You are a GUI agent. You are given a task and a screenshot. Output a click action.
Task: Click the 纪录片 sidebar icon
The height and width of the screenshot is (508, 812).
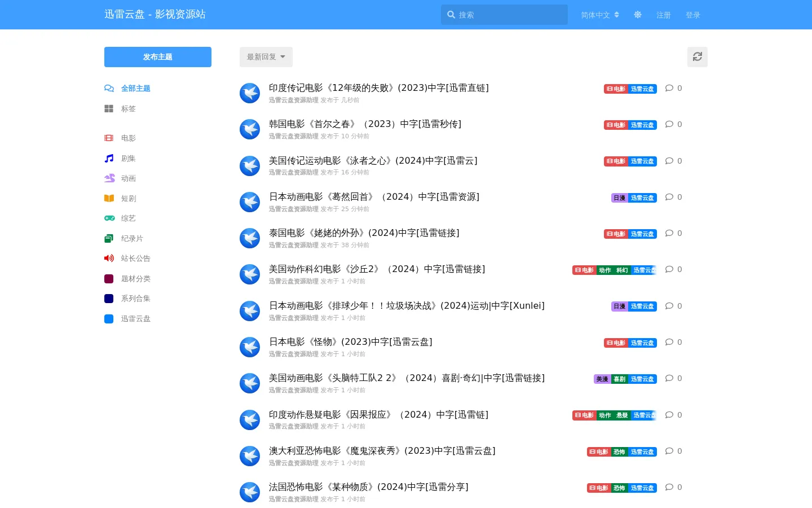[x=109, y=239]
